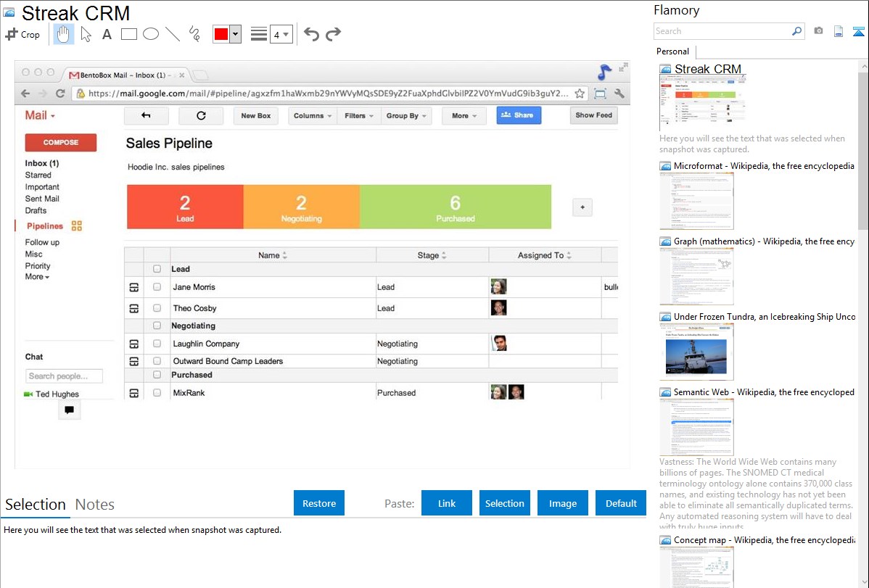
Task: Select the straight line tool
Action: pyautogui.click(x=173, y=34)
